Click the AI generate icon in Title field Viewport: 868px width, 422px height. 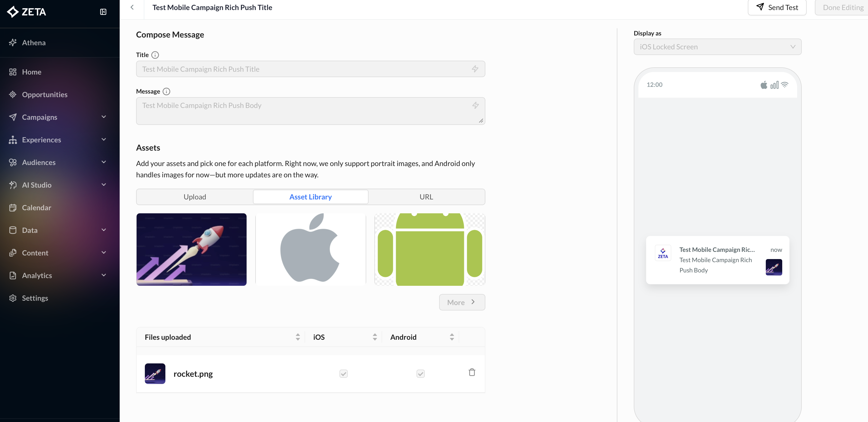[x=475, y=69]
